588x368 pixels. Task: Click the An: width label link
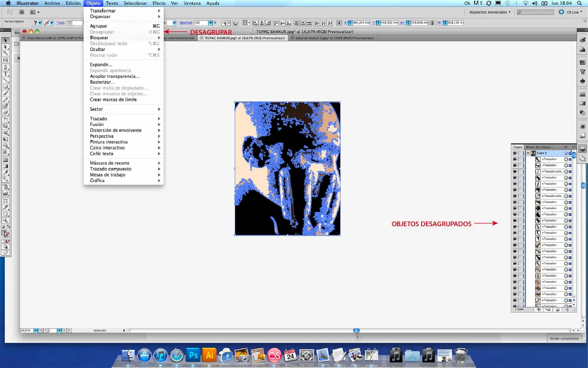402,23
